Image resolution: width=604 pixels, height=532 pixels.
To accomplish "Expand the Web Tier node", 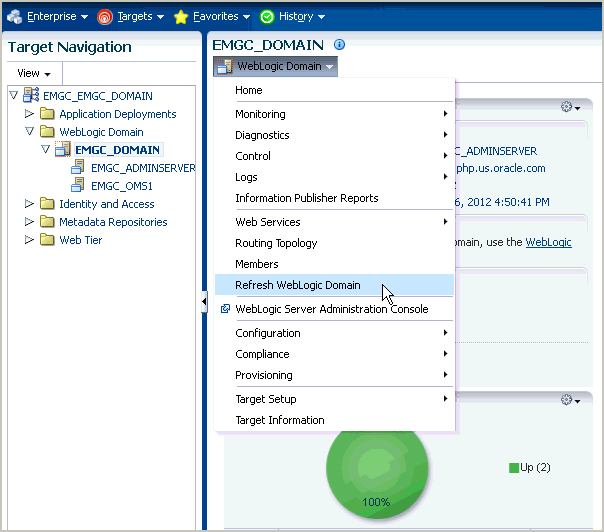I will [x=29, y=240].
